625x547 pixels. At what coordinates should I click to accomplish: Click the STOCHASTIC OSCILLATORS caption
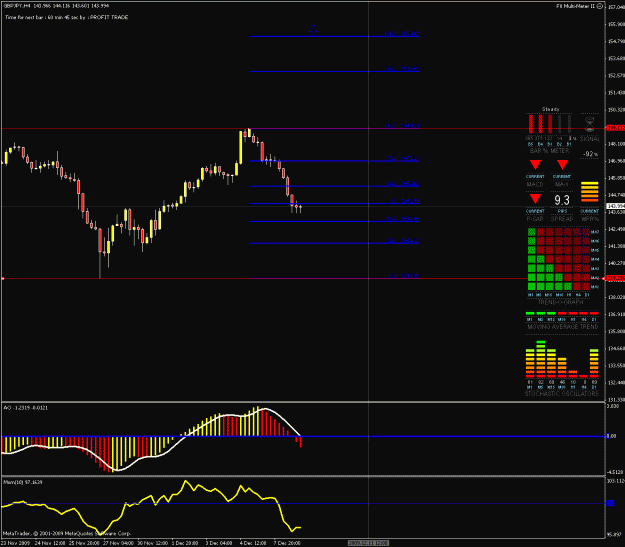(562, 394)
